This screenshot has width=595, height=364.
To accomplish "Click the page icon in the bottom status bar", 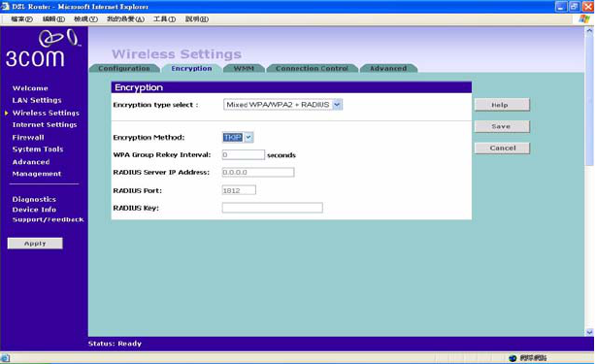I will pyautogui.click(x=5, y=357).
